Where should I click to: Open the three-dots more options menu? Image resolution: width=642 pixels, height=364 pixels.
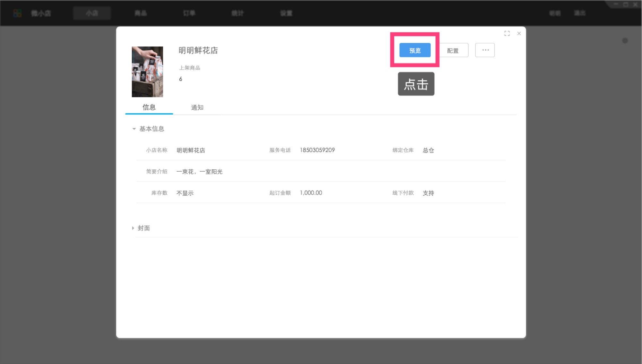(485, 50)
